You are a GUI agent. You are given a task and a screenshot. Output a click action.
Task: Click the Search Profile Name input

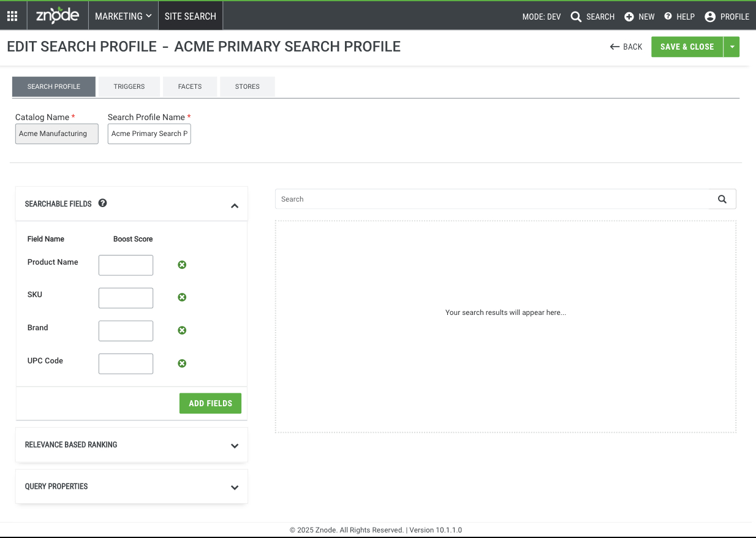pyautogui.click(x=149, y=134)
